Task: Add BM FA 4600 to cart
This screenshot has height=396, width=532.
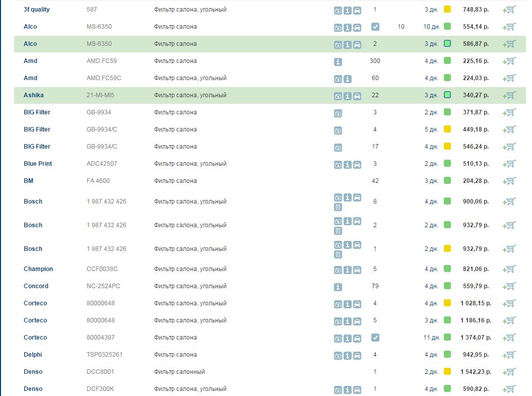Action: [x=509, y=181]
